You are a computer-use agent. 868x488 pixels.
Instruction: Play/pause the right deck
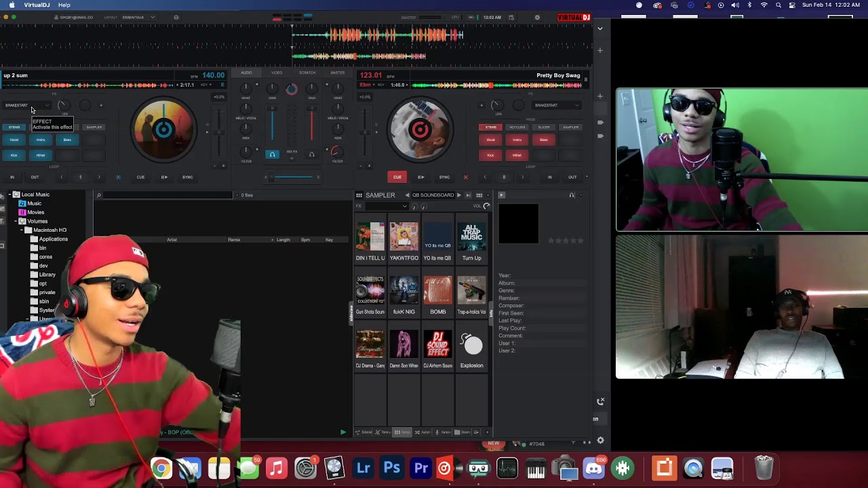[x=420, y=177]
